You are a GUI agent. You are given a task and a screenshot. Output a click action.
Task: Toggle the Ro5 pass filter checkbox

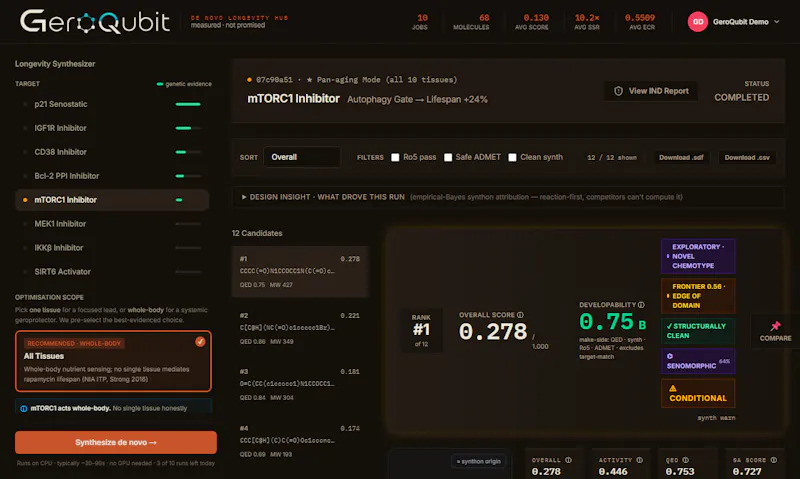coord(395,157)
